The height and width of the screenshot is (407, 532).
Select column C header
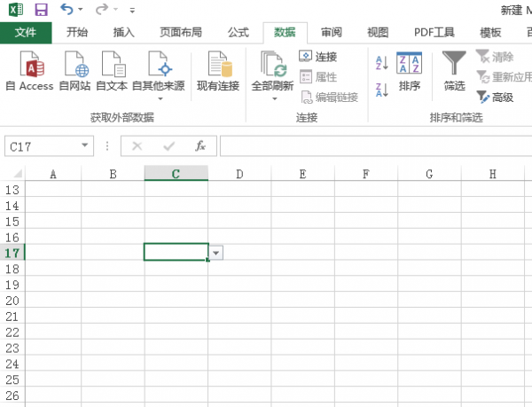(x=176, y=173)
